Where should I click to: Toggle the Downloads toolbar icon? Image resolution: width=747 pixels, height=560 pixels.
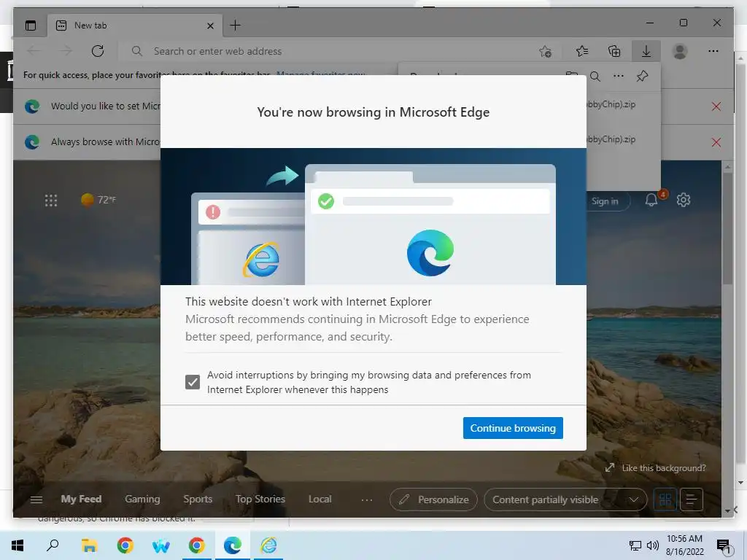click(x=646, y=51)
